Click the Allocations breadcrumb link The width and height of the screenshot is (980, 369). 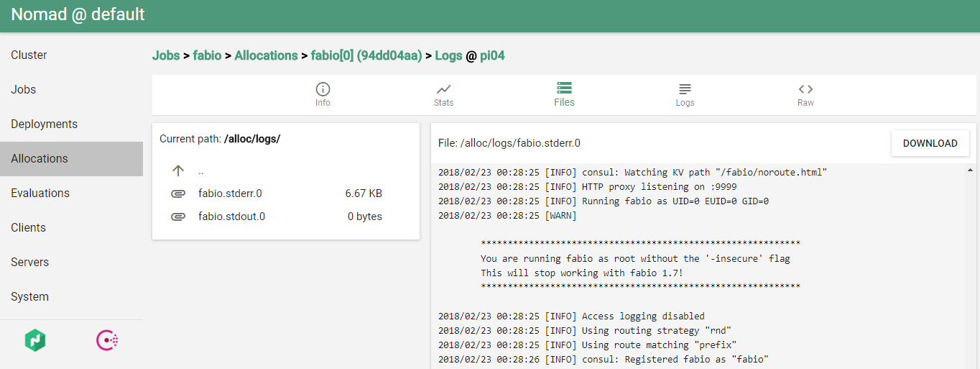(266, 55)
